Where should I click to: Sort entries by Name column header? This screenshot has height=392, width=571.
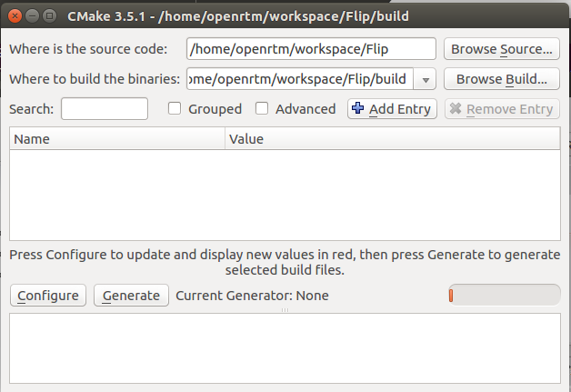click(117, 139)
